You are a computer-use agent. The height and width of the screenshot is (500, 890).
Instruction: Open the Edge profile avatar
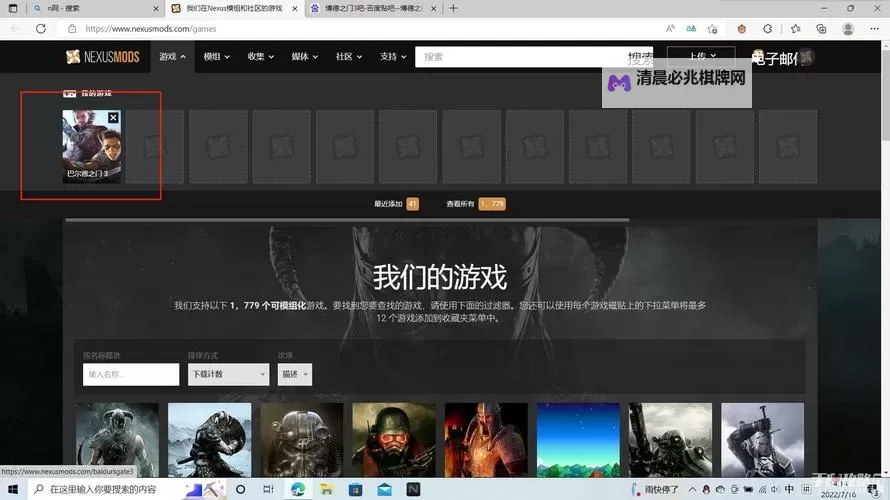click(848, 28)
